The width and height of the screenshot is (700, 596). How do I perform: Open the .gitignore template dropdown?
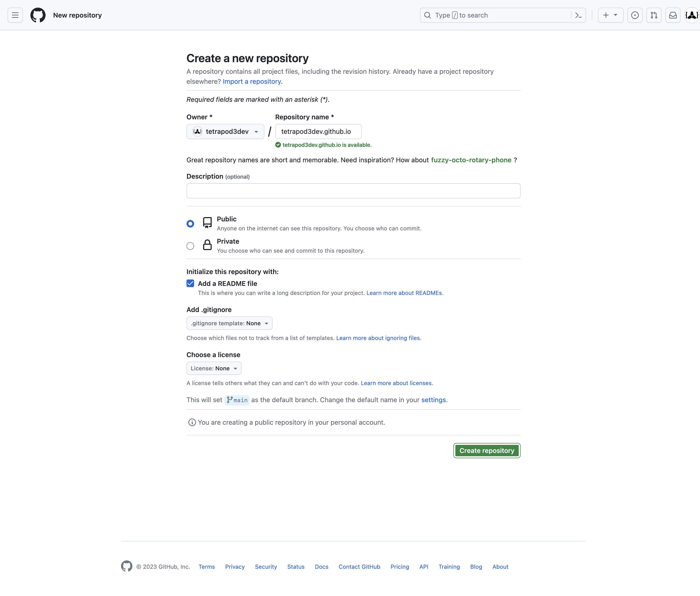pyautogui.click(x=229, y=323)
